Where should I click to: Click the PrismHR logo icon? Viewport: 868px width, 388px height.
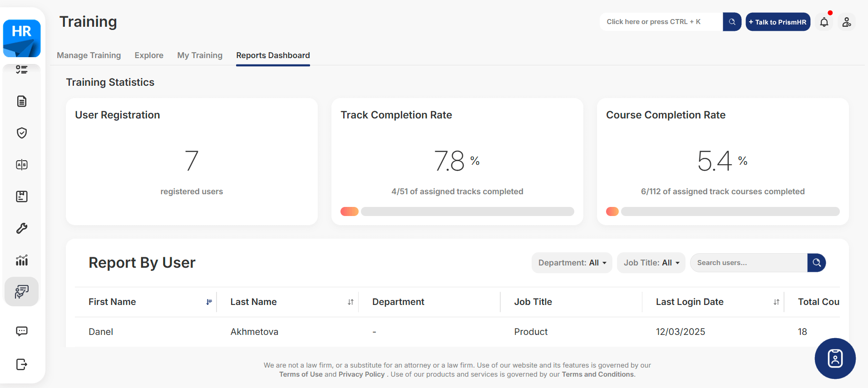pos(22,38)
